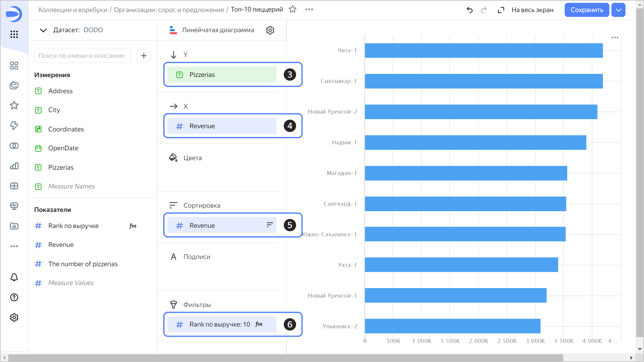Open the Коллекции и воркбуки breadcrumb link
This screenshot has height=362, width=644.
click(x=72, y=10)
